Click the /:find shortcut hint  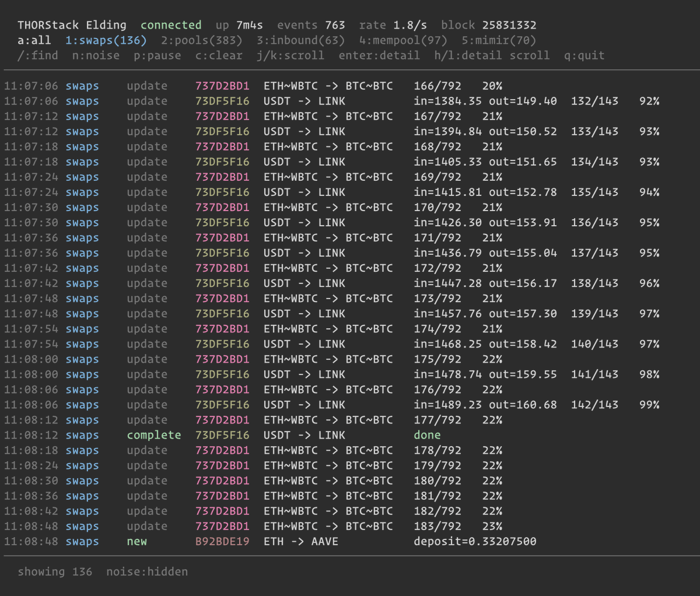pyautogui.click(x=38, y=55)
